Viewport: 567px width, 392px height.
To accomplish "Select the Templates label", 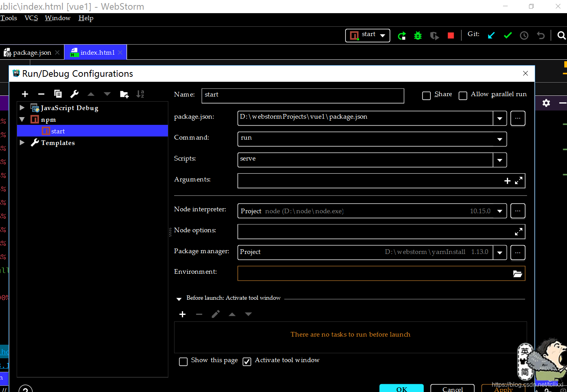I will 58,143.
